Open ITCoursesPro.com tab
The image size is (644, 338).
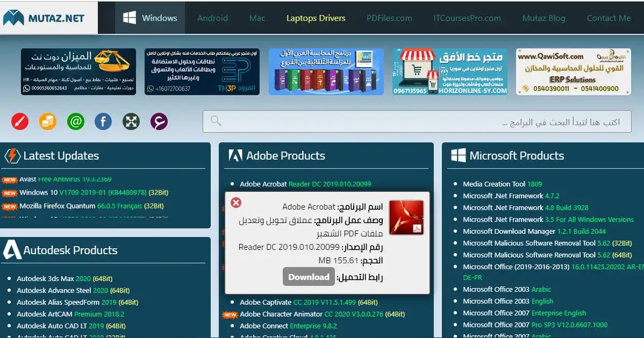click(x=467, y=18)
